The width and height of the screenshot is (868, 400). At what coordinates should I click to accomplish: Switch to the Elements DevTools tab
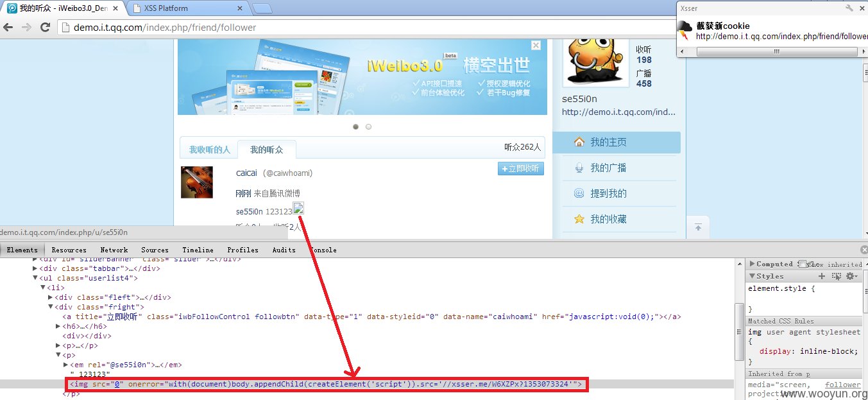tap(22, 250)
